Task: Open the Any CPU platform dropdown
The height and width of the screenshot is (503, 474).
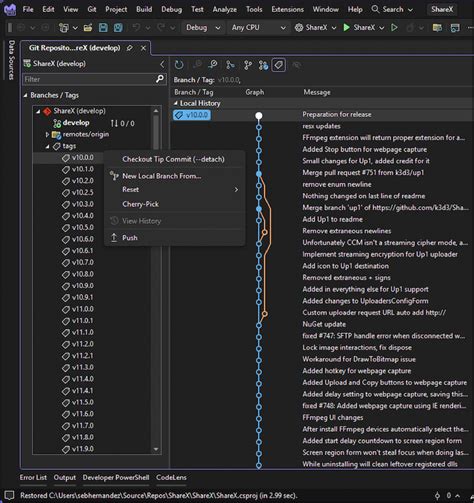Action: click(259, 28)
